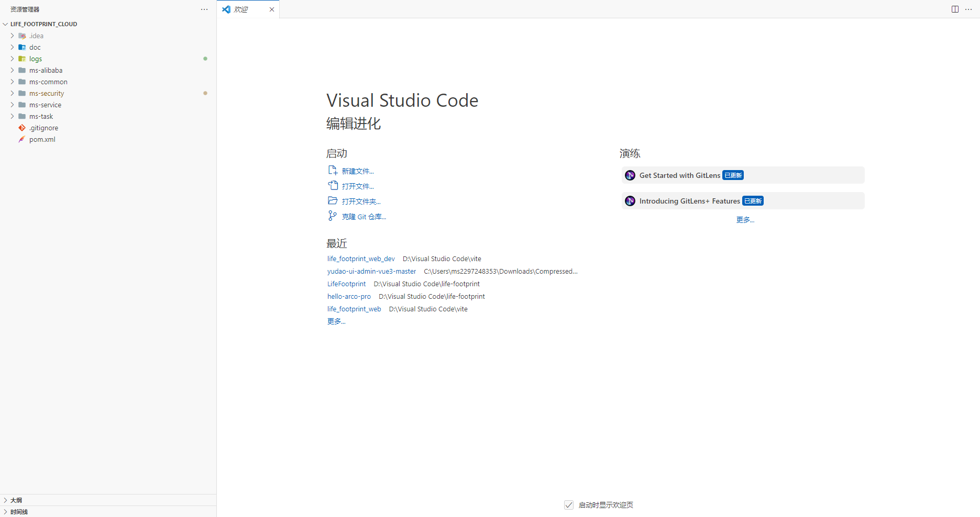Click 更多... under the walkthroughs list
Image resolution: width=980 pixels, height=517 pixels.
coord(745,220)
